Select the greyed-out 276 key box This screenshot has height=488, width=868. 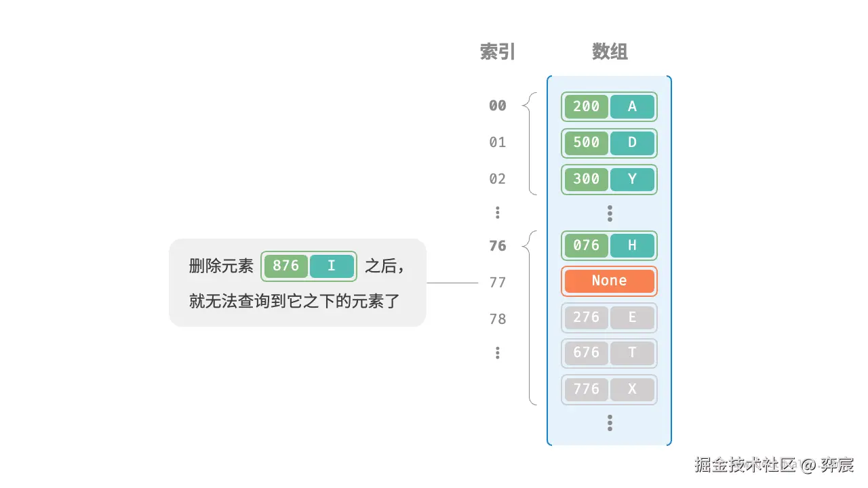[587, 317]
